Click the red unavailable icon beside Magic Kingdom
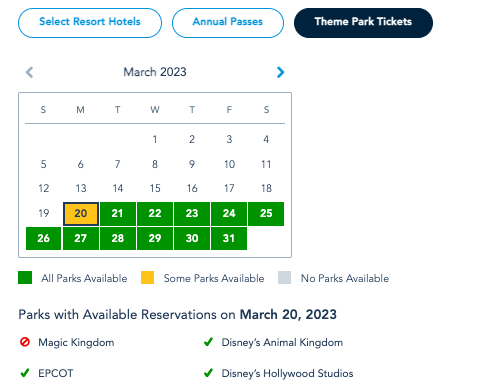497x392 pixels. [x=25, y=342]
